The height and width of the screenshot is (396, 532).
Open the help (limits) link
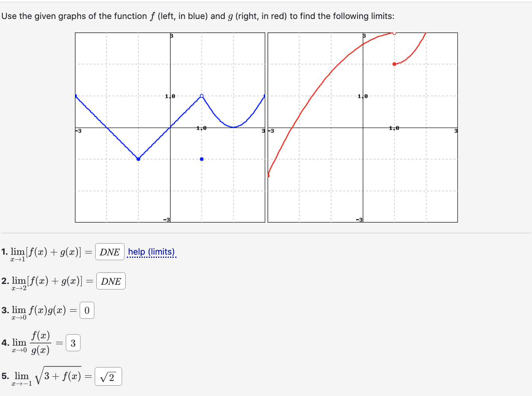point(152,252)
